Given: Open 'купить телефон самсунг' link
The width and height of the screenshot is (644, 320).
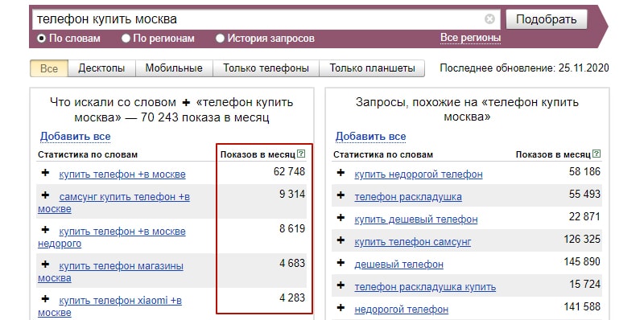Looking at the screenshot, I should click(x=413, y=242).
